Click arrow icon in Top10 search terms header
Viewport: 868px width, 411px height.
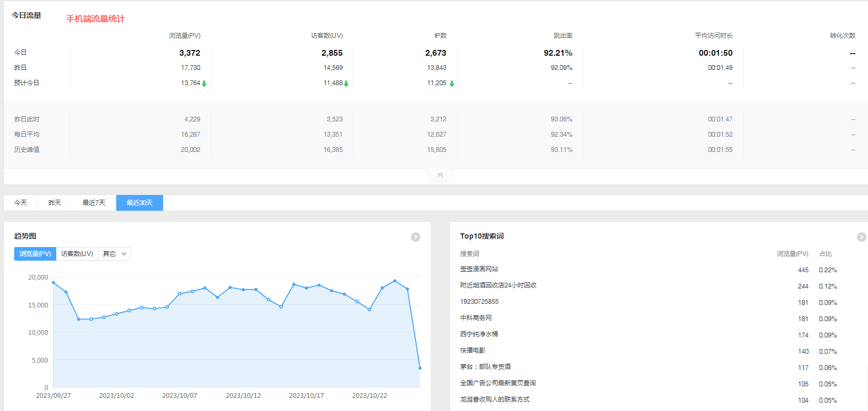pyautogui.click(x=861, y=237)
